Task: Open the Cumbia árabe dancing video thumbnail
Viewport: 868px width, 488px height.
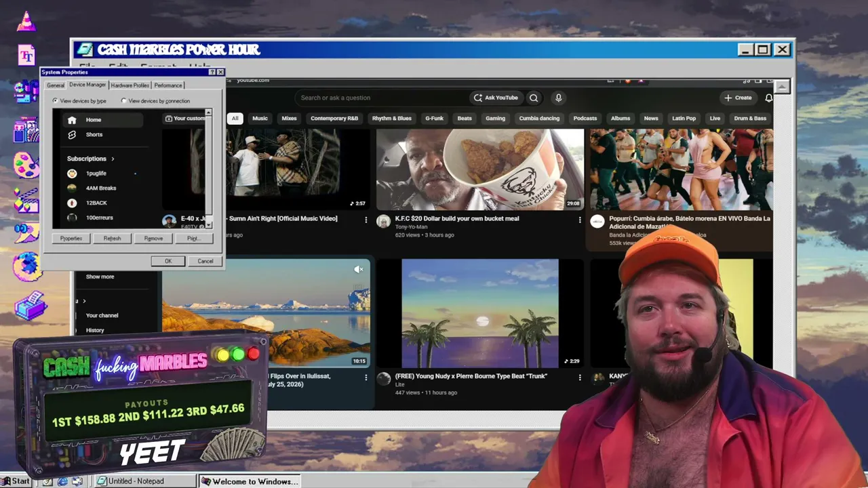Action: point(682,169)
